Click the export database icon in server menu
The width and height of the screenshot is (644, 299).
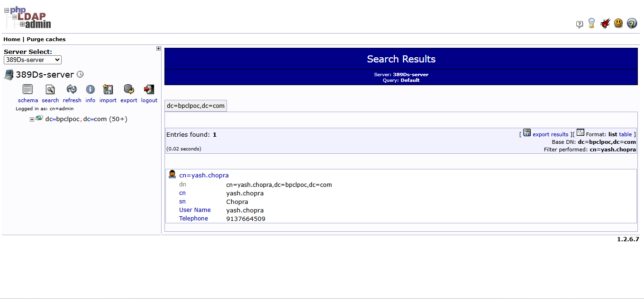click(x=129, y=89)
